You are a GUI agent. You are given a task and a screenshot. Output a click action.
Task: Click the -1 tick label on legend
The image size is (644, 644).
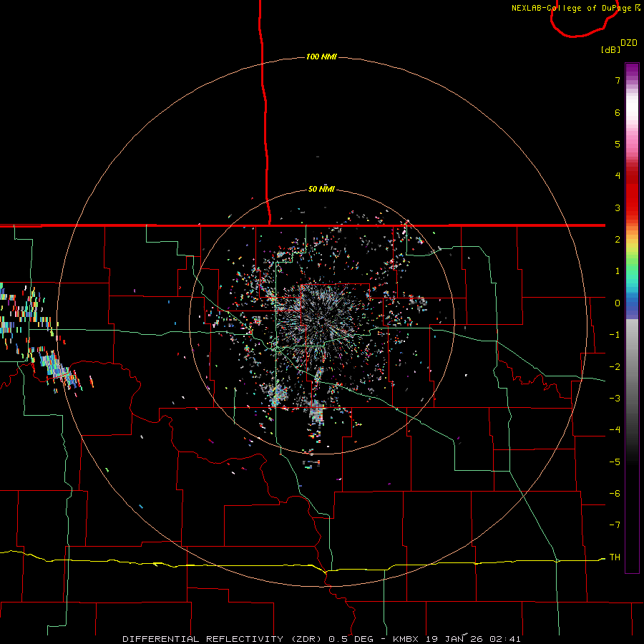tap(615, 335)
